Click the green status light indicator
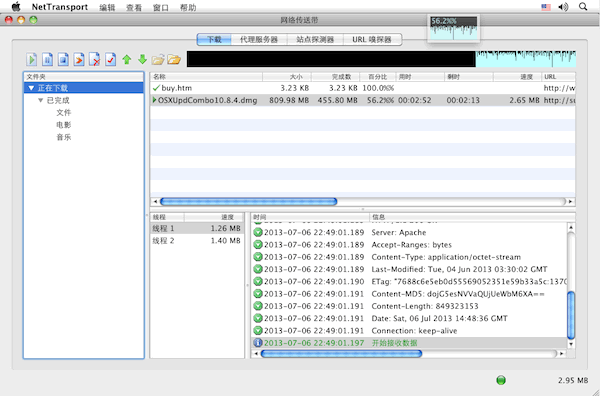The height and width of the screenshot is (396, 600). 501,380
